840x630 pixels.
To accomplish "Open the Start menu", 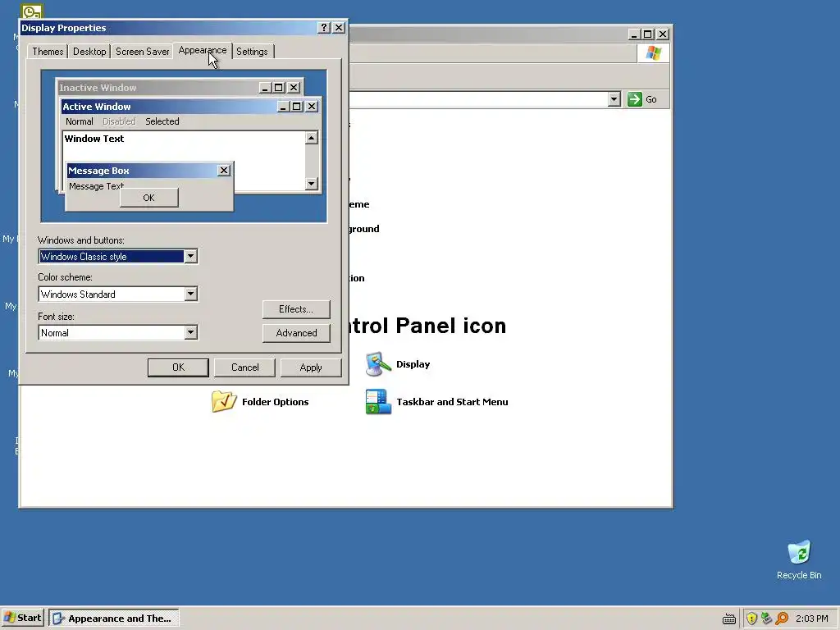I will point(23,618).
